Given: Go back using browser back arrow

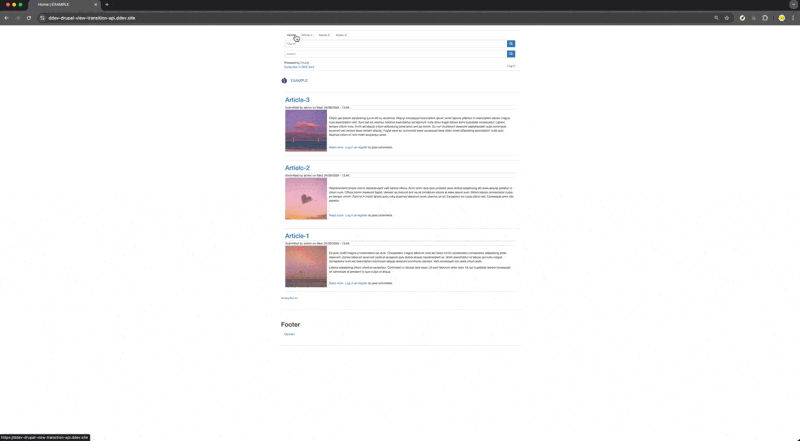Looking at the screenshot, I should point(6,18).
